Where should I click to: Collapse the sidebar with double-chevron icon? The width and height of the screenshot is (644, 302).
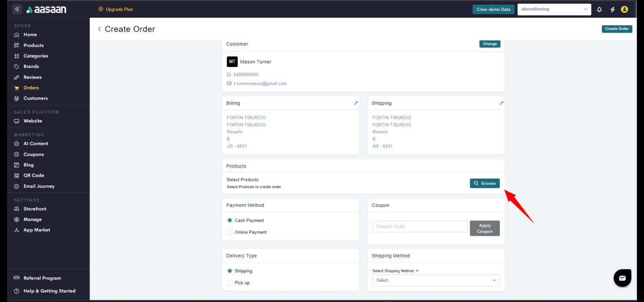pos(17,9)
